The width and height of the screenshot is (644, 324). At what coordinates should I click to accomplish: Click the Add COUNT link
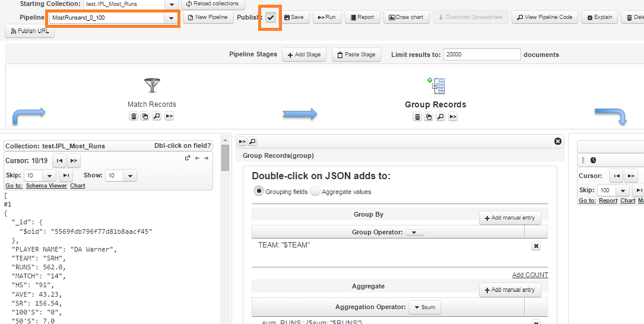pos(529,275)
